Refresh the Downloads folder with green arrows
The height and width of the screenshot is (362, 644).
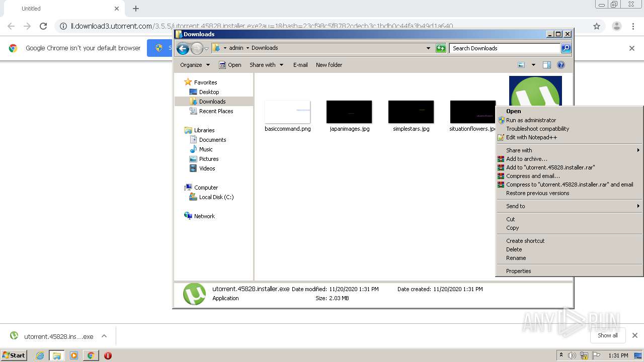(441, 48)
